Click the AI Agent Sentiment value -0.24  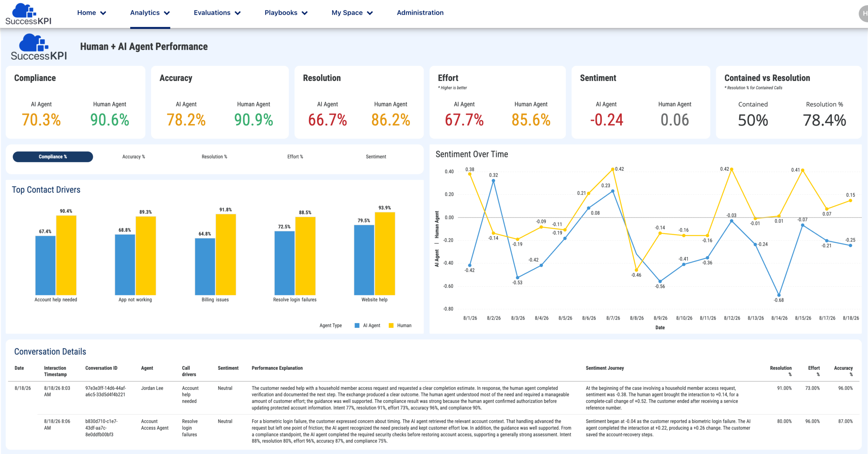(607, 120)
